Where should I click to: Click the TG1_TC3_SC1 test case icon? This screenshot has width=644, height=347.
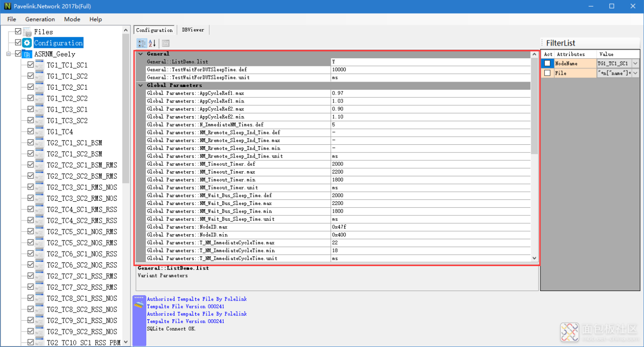(40, 110)
